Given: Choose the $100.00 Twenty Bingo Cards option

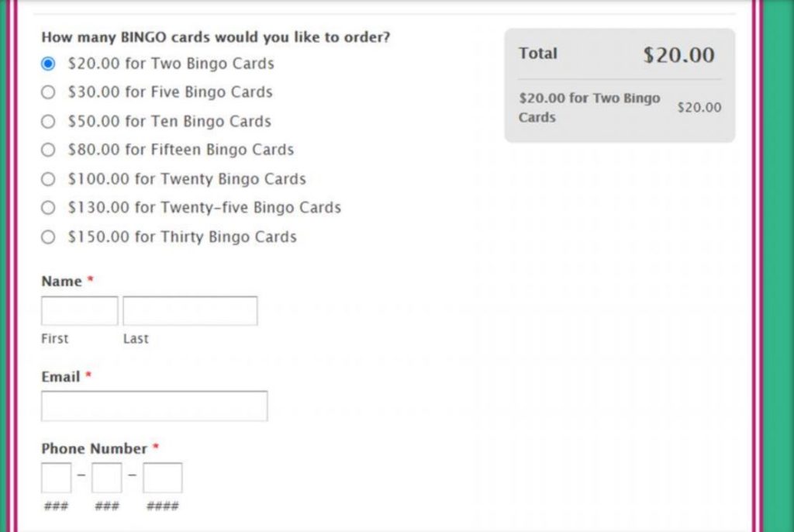Looking at the screenshot, I should (x=49, y=179).
